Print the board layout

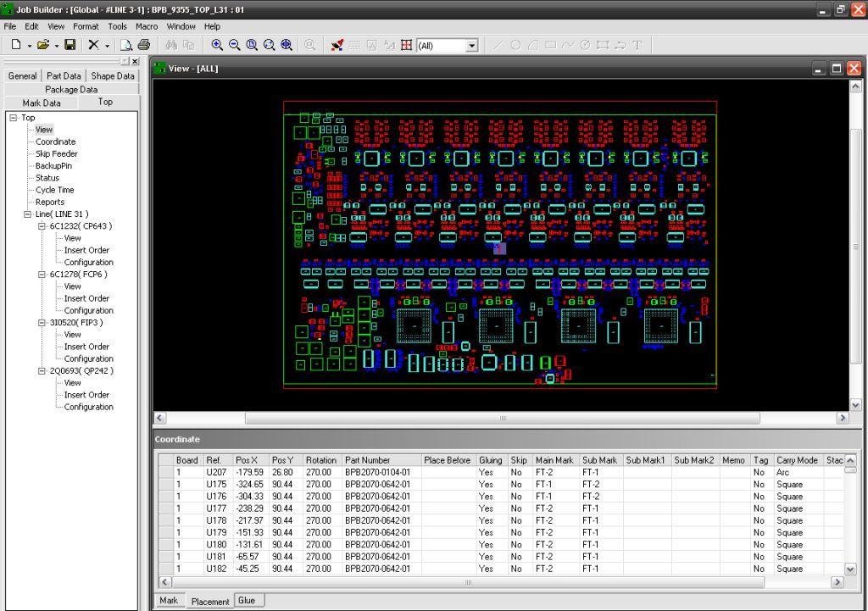click(143, 46)
